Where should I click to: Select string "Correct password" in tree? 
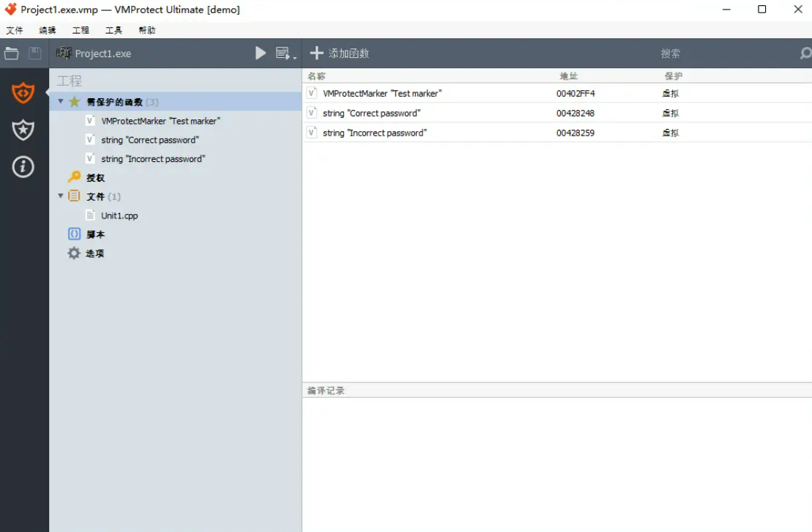click(150, 140)
